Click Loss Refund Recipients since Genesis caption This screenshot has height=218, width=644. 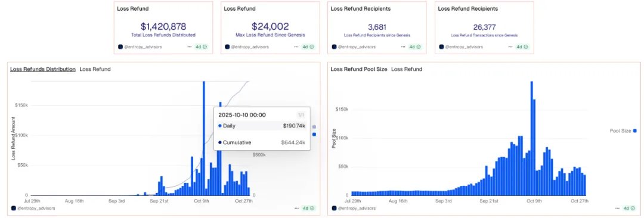click(377, 35)
